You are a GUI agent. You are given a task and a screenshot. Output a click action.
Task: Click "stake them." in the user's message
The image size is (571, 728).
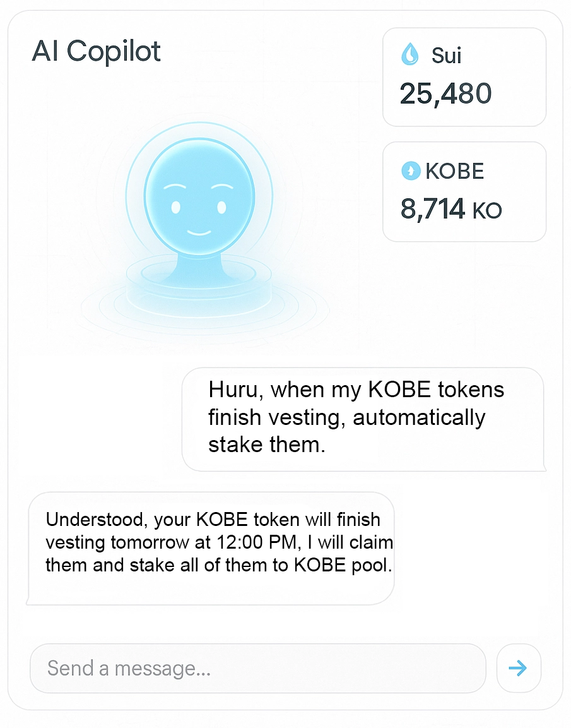tap(267, 445)
